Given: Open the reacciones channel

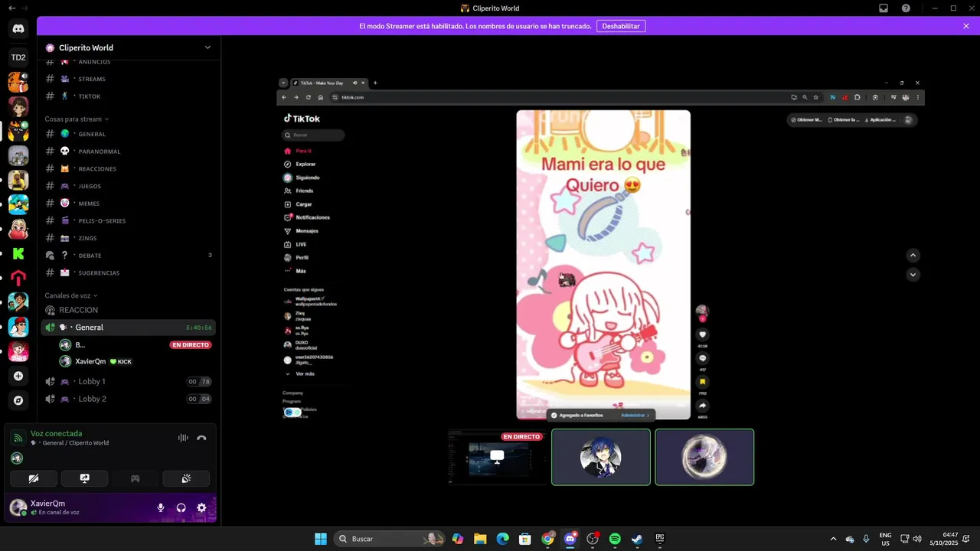Looking at the screenshot, I should pos(128,168).
